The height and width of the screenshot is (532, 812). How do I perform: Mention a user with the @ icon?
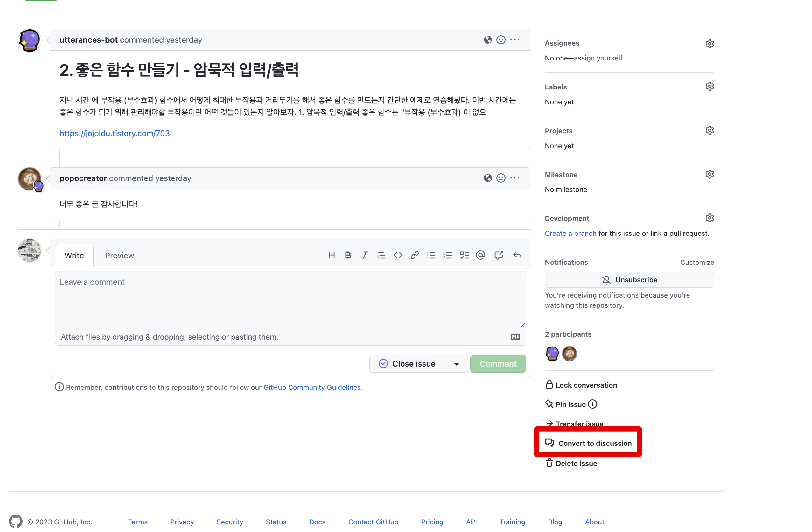pyautogui.click(x=480, y=255)
